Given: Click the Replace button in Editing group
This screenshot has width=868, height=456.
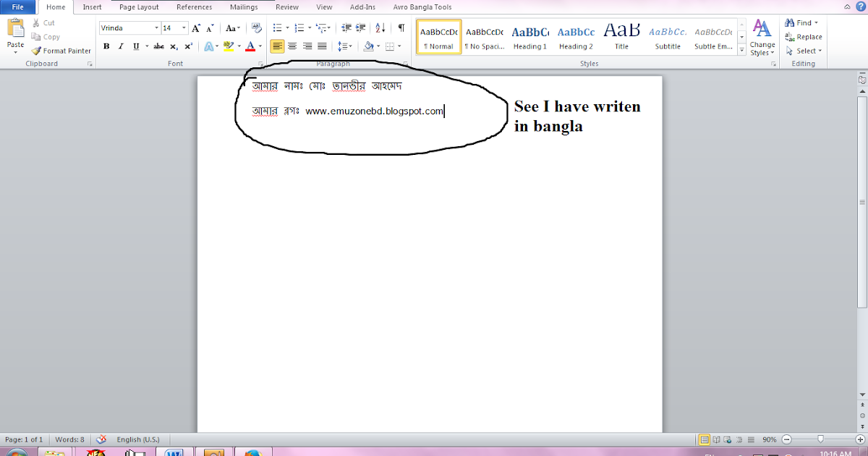Looking at the screenshot, I should coord(803,37).
